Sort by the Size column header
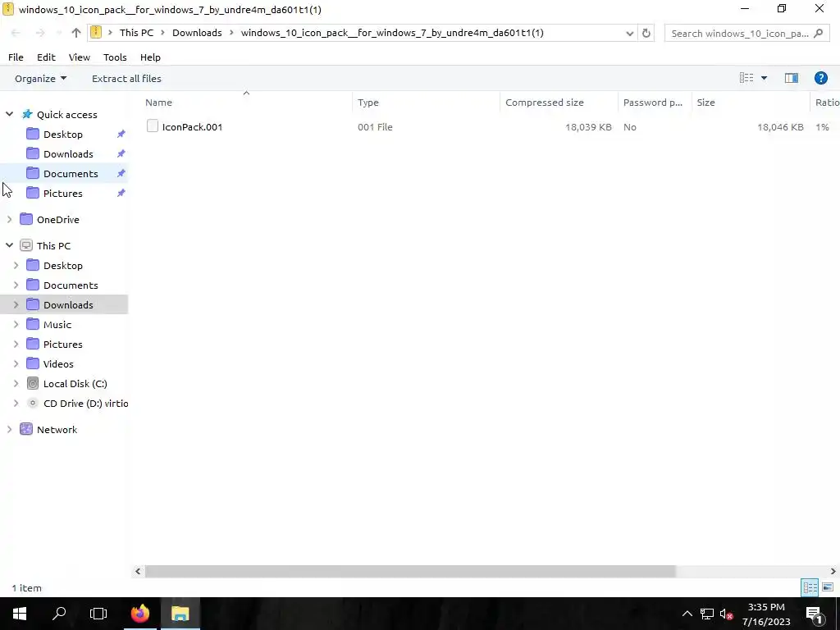 pyautogui.click(x=751, y=103)
